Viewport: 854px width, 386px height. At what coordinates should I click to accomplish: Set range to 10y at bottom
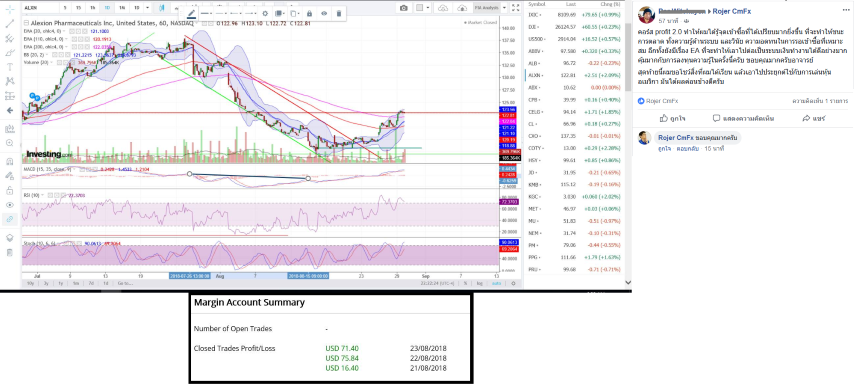(x=31, y=284)
